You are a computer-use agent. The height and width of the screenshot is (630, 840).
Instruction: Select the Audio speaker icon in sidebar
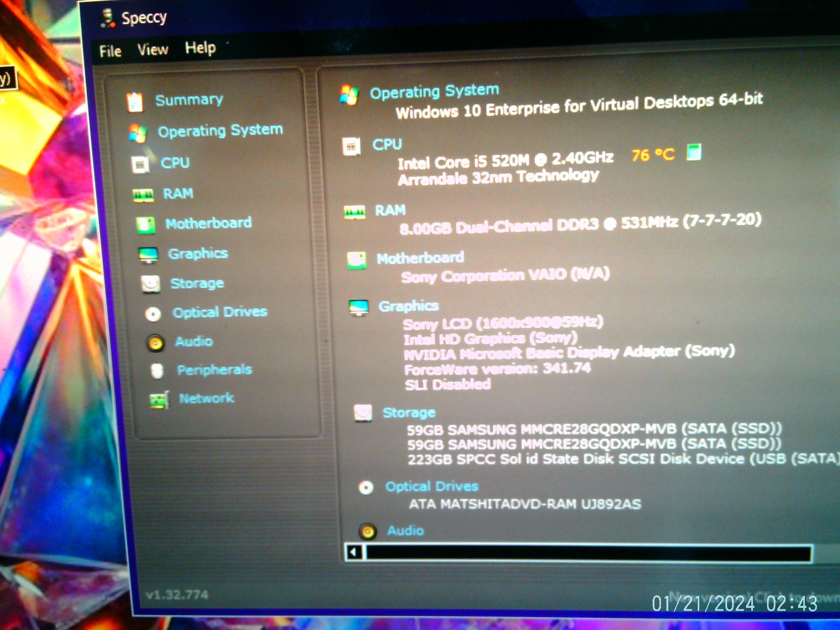155,343
